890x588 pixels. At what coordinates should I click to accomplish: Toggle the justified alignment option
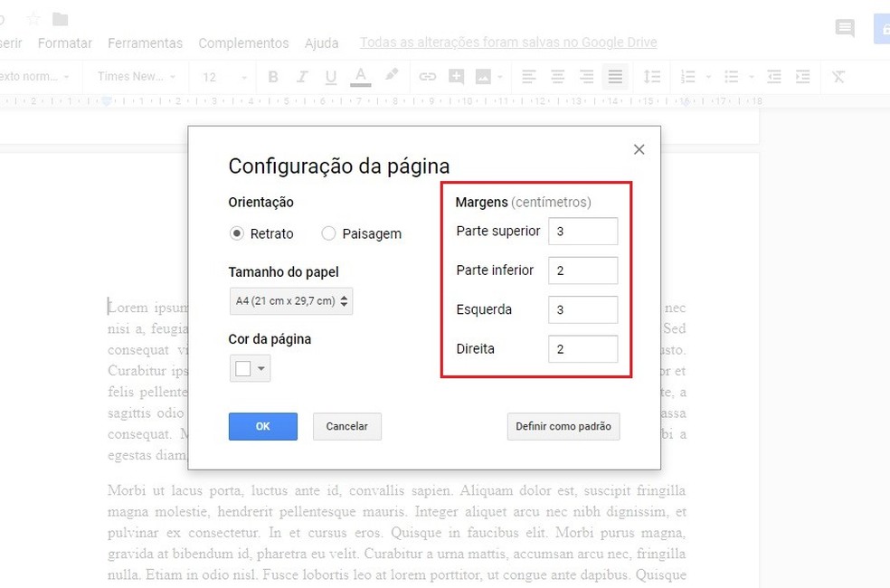point(615,77)
